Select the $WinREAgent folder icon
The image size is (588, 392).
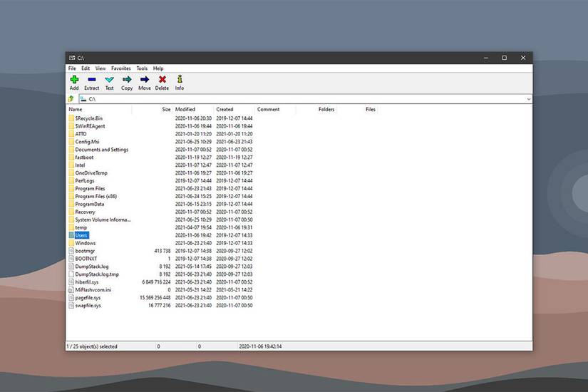pyautogui.click(x=71, y=126)
